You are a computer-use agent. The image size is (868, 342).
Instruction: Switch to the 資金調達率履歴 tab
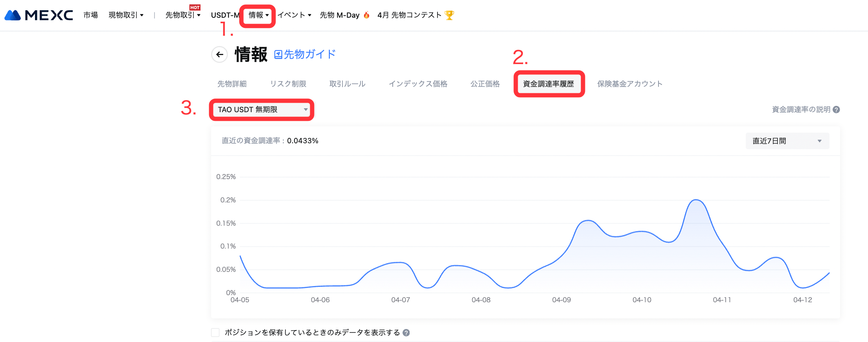pos(548,84)
